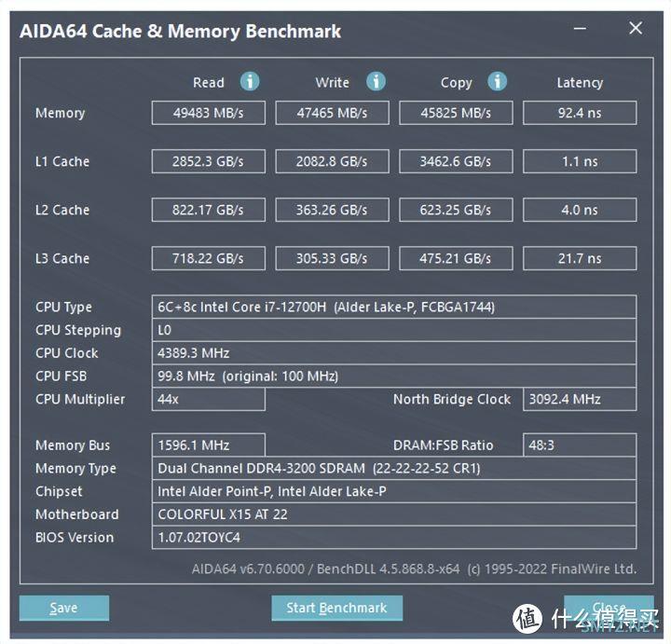Minimize the AIDA64 benchmark window
This screenshot has width=671, height=644.
580,29
